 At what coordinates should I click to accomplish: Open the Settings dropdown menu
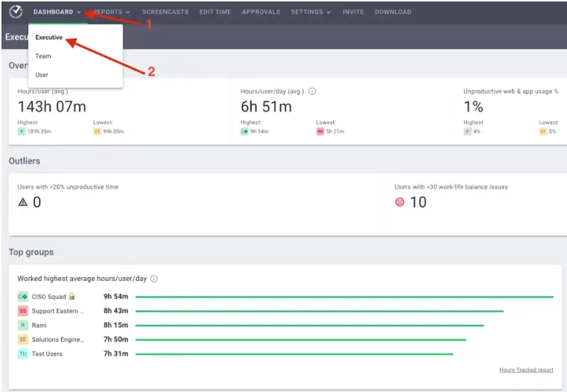(x=311, y=12)
